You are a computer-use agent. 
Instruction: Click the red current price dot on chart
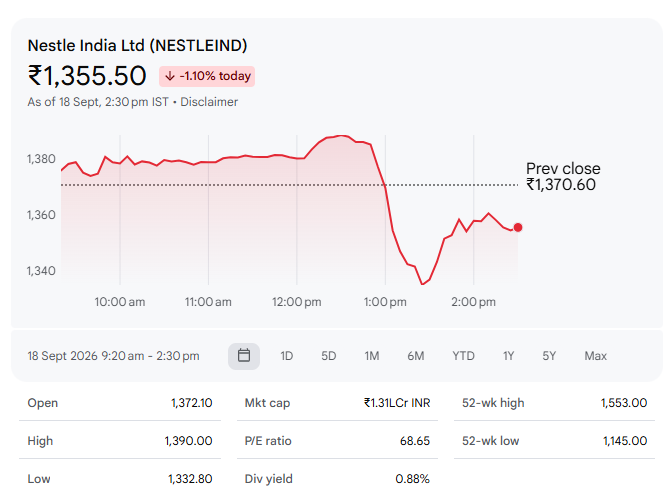click(518, 228)
